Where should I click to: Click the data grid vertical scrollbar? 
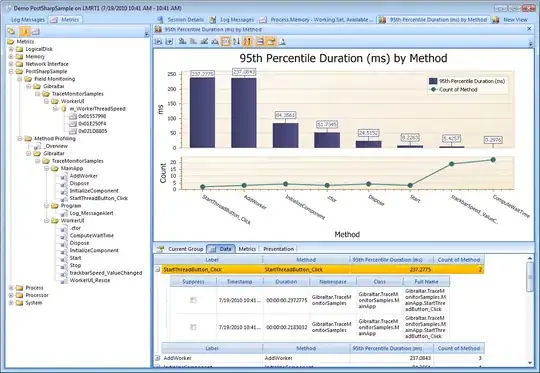530,311
